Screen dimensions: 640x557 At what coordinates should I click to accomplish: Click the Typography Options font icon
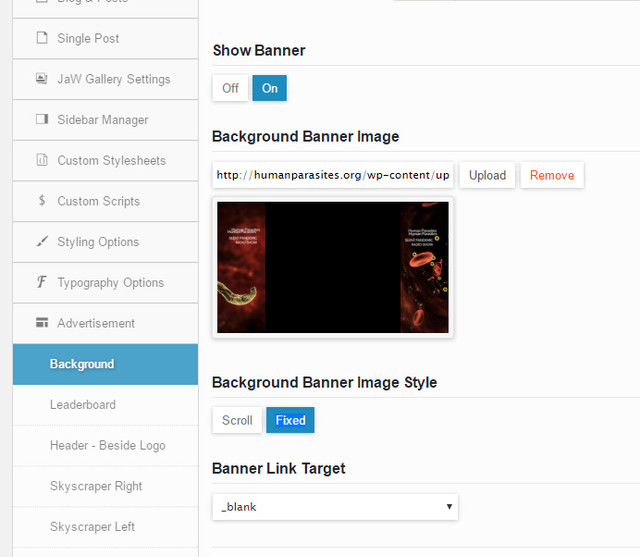pos(42,283)
